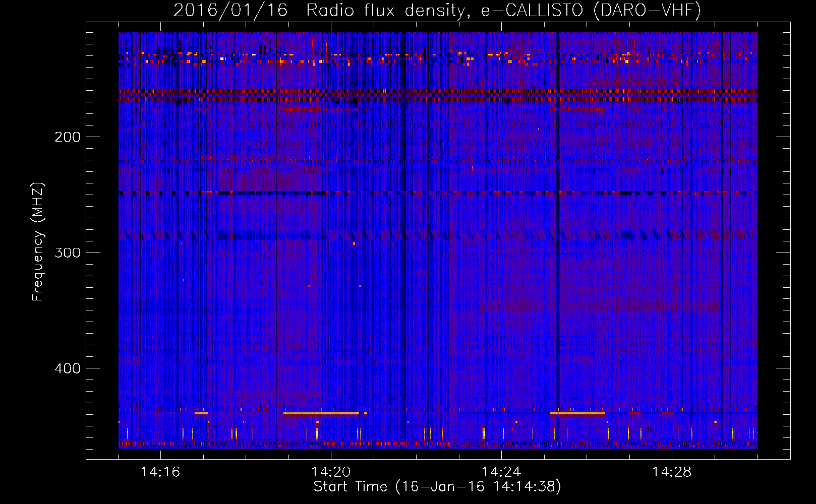Click the orange bar between 14:24 and 14:28

(577, 413)
